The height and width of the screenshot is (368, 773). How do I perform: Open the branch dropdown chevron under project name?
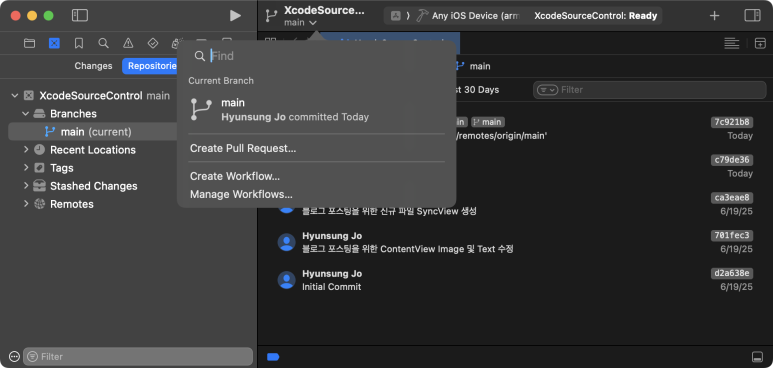point(313,23)
